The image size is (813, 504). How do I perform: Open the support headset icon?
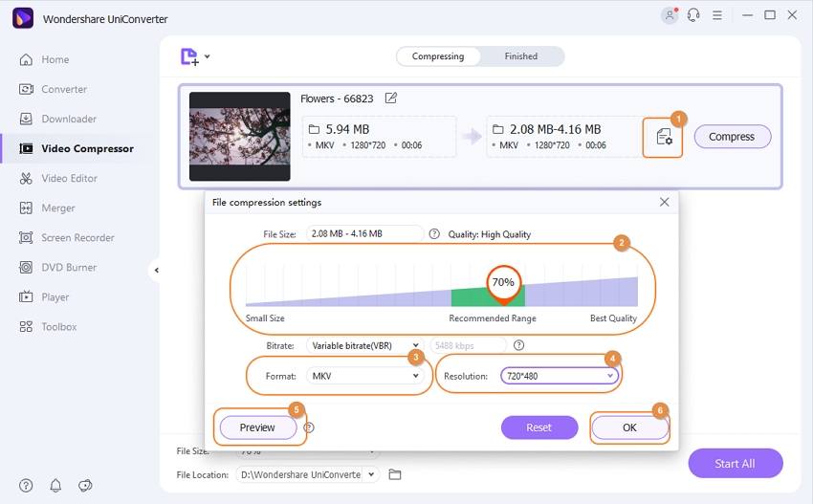coord(693,15)
